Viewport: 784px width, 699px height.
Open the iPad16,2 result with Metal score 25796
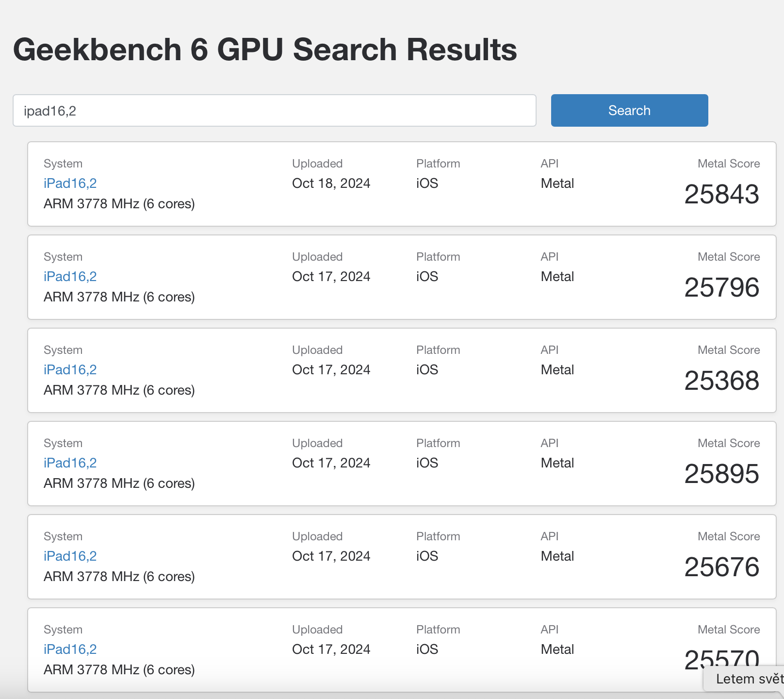pos(69,276)
